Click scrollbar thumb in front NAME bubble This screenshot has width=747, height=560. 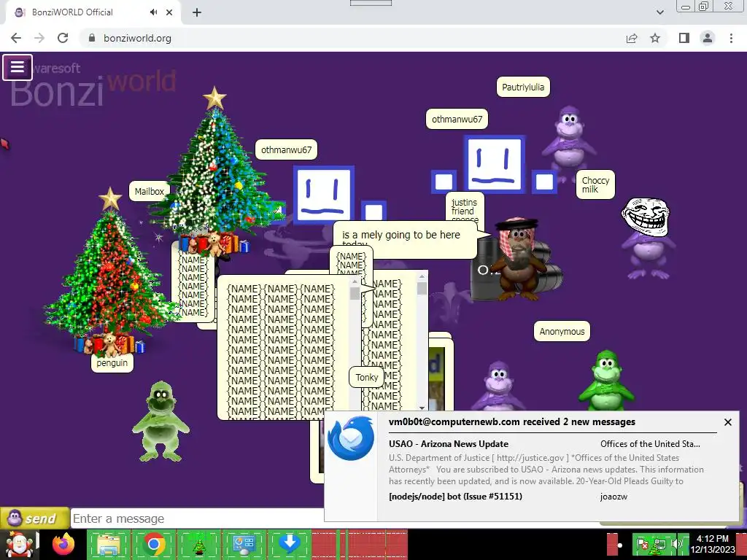tap(354, 293)
